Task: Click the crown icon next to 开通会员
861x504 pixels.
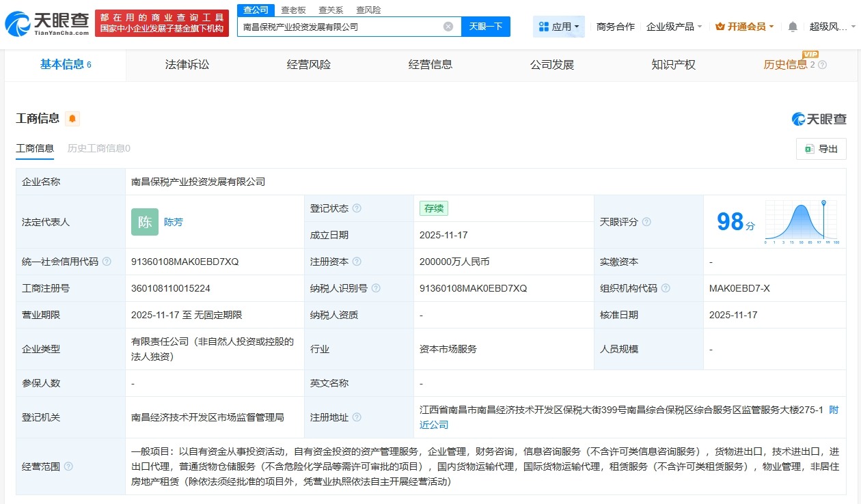Action: pos(720,25)
